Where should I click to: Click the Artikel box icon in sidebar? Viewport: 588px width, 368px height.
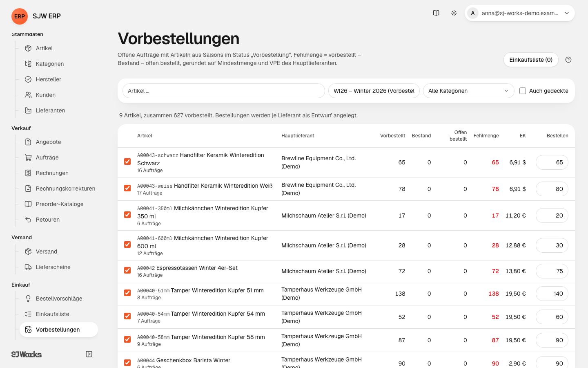tap(28, 48)
